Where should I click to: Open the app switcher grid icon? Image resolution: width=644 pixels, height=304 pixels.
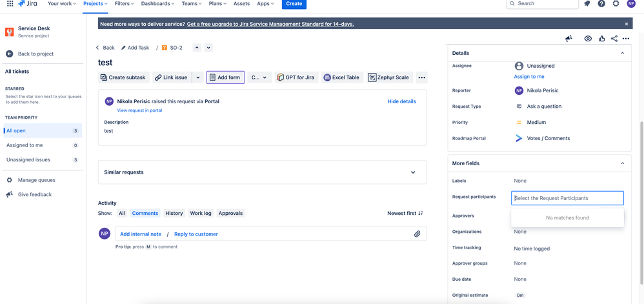10,4
